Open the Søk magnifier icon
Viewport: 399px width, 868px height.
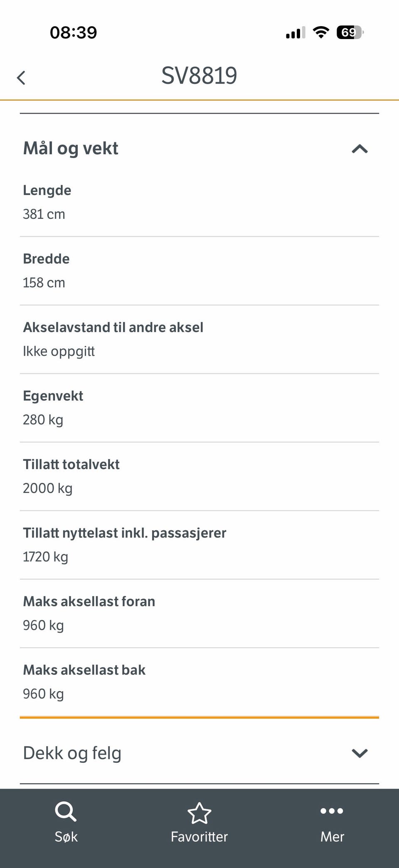click(x=66, y=811)
